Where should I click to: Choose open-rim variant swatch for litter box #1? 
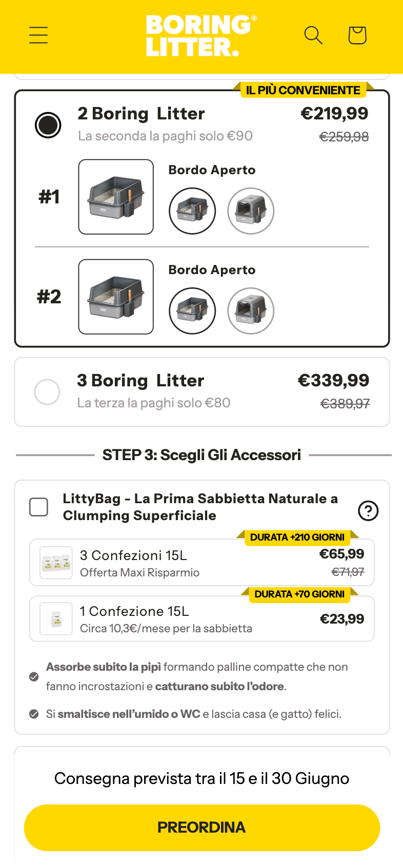(192, 211)
